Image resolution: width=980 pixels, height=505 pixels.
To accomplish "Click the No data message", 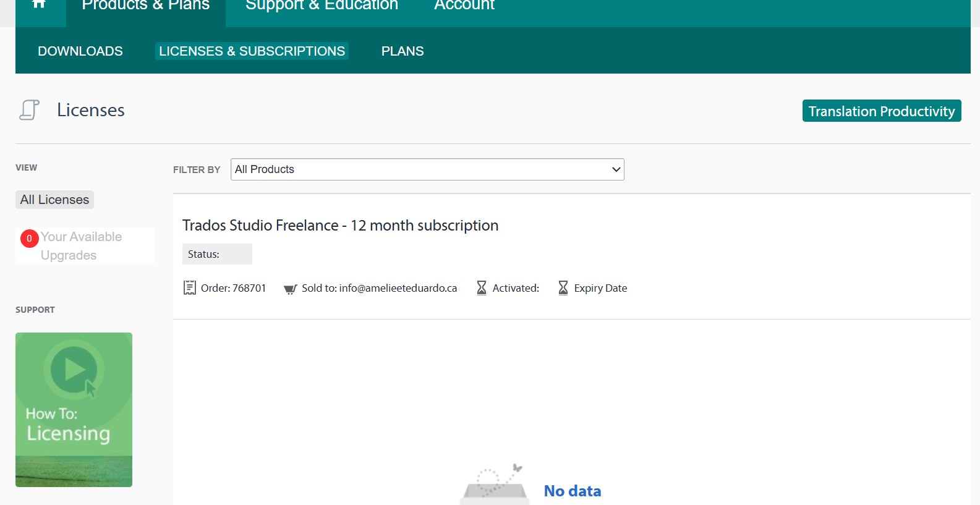I will 573,491.
